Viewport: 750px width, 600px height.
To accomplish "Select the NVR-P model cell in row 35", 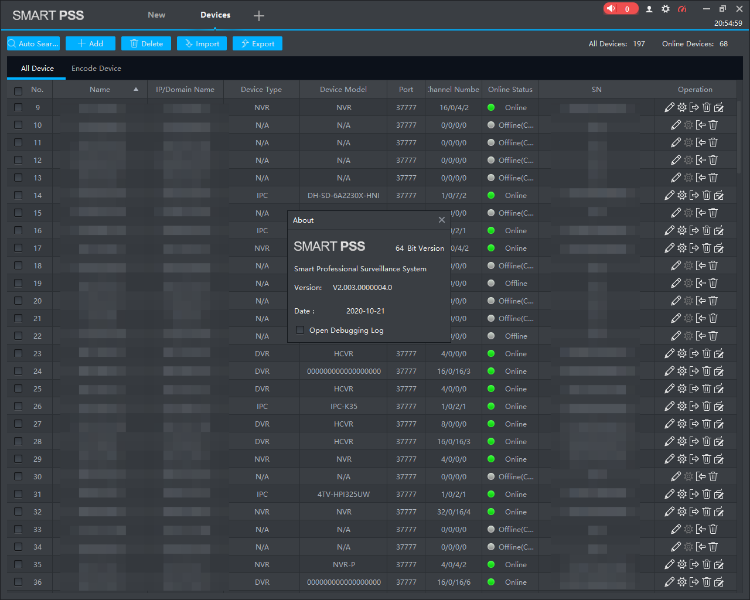I will point(343,565).
